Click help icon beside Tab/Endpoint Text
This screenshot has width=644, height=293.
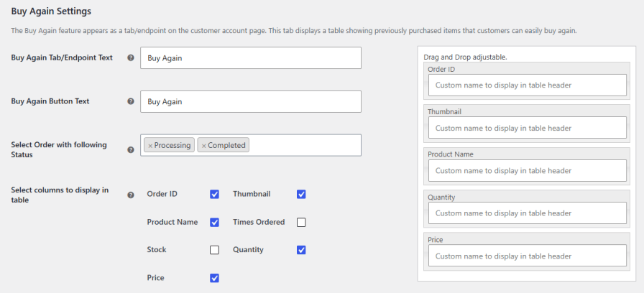tap(131, 58)
